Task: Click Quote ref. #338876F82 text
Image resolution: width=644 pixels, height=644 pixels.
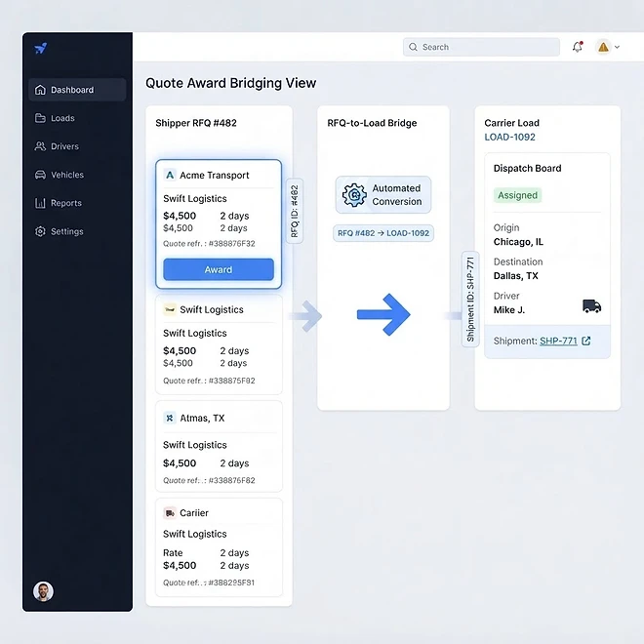Action: point(209,480)
